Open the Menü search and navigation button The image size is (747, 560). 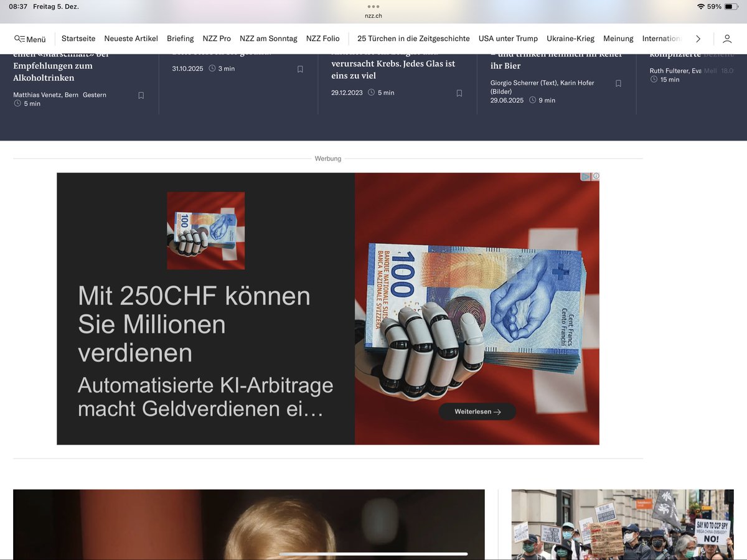pyautogui.click(x=30, y=39)
